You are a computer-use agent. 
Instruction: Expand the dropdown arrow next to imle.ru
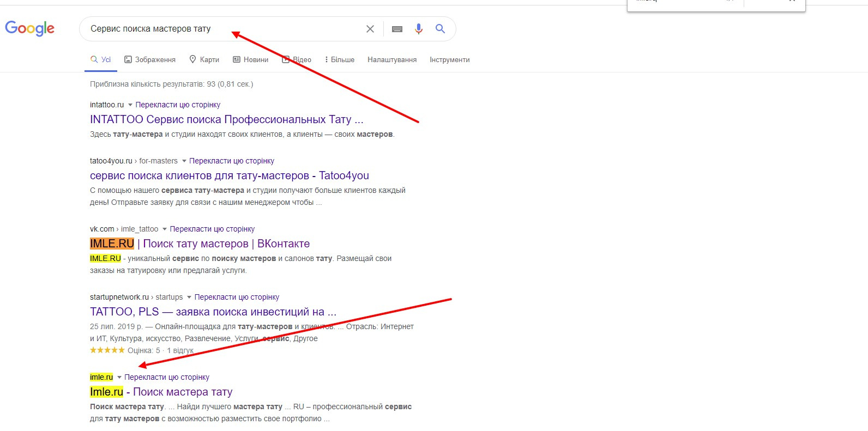click(x=119, y=377)
